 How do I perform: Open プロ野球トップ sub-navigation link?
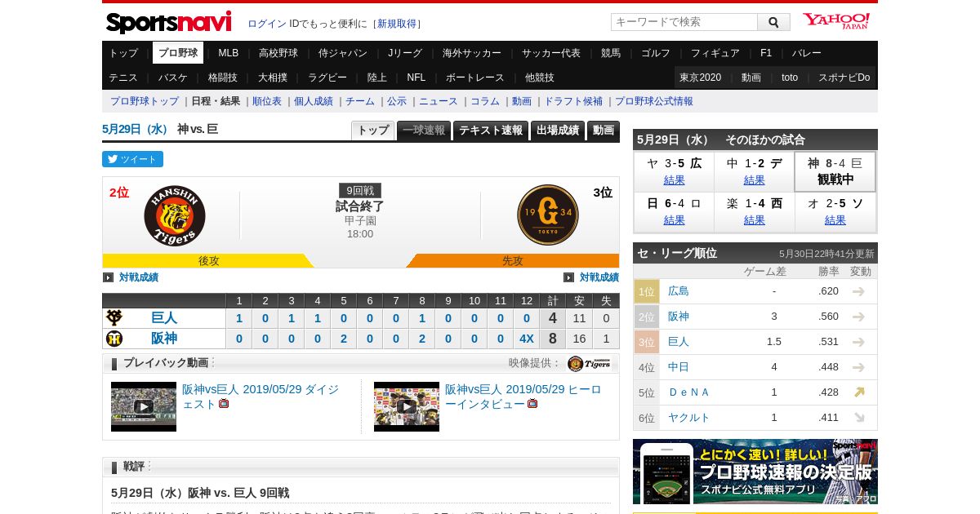(145, 101)
